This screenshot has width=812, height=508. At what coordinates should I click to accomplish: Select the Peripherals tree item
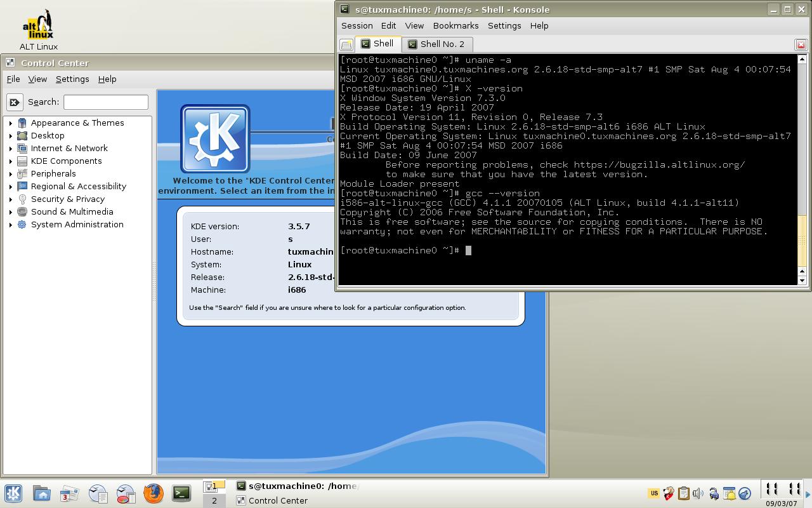coord(53,174)
